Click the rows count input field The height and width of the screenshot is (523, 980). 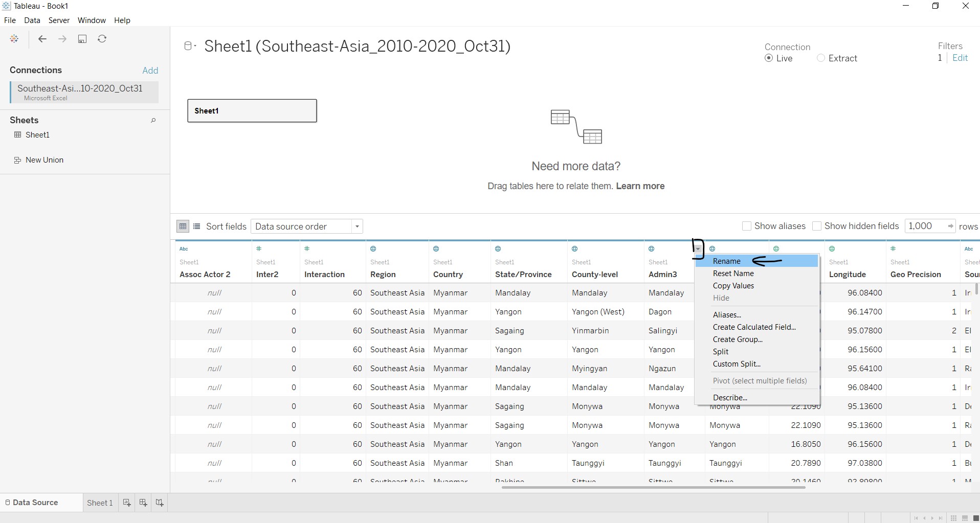(925, 226)
